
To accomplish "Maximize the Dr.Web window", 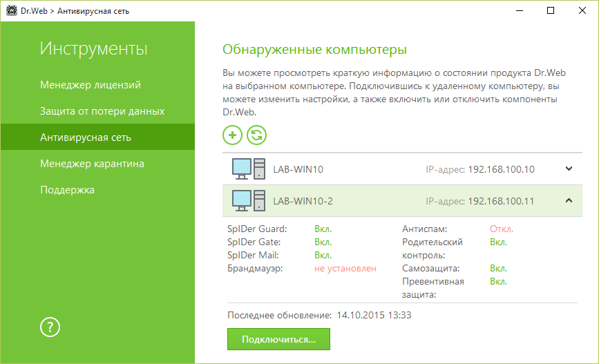I will (x=551, y=10).
